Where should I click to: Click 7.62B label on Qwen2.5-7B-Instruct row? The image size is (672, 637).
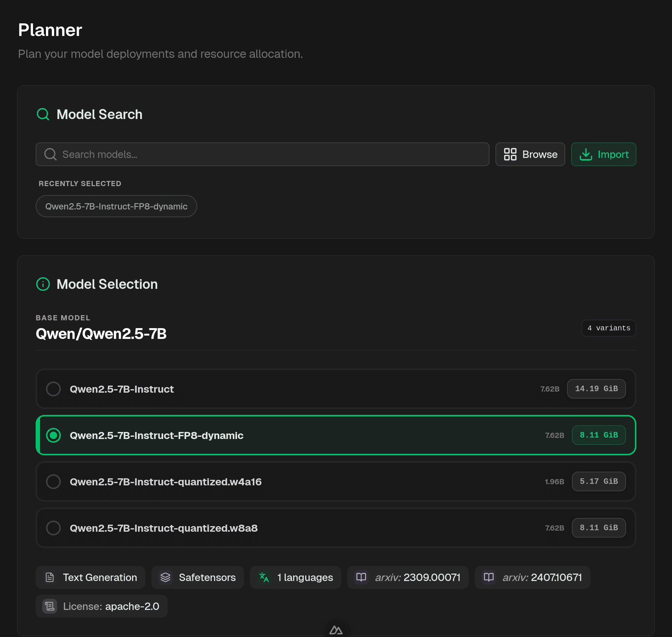(550, 389)
